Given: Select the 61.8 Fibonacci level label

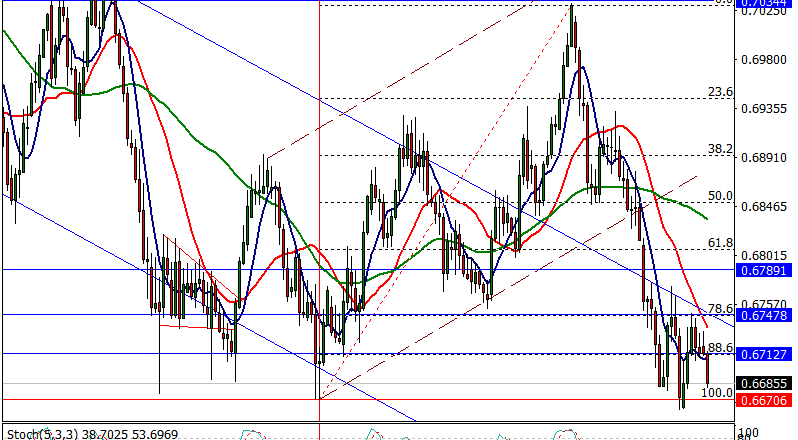Looking at the screenshot, I should tap(721, 243).
